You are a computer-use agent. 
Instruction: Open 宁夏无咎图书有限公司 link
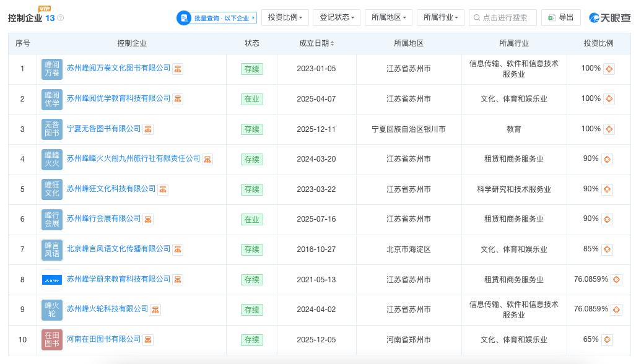tap(103, 129)
